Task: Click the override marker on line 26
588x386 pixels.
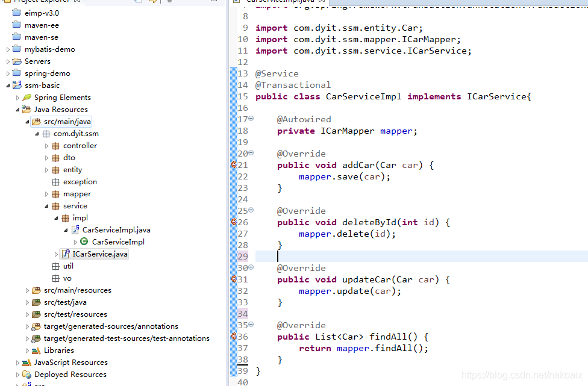Action: click(x=234, y=222)
